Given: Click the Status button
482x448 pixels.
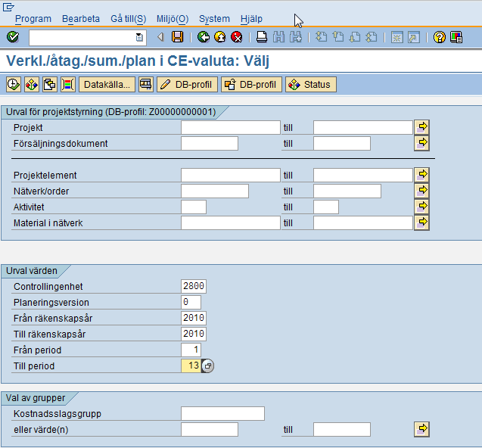Looking at the screenshot, I should click(x=311, y=84).
